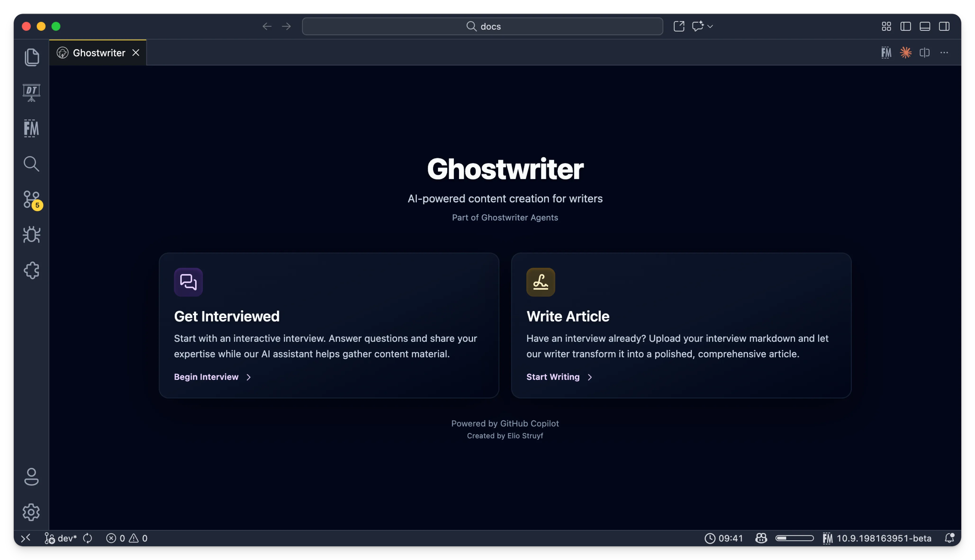Screen dimensions: 975x560
Task: Open the Run and Debug view
Action: [x=32, y=235]
